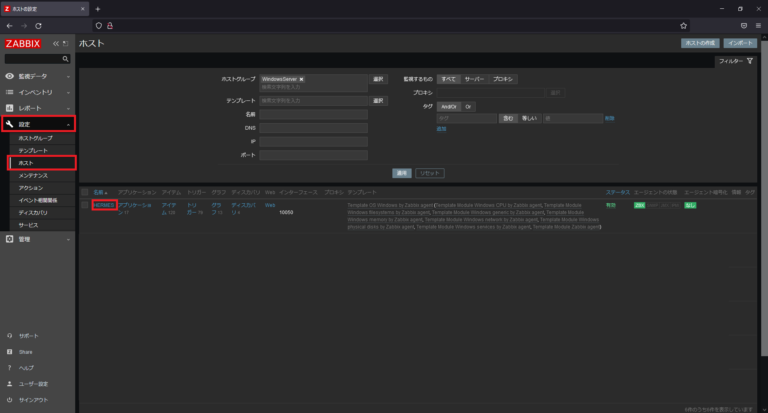Open the filter funnel icon tab
The image size is (768, 413).
[750, 61]
